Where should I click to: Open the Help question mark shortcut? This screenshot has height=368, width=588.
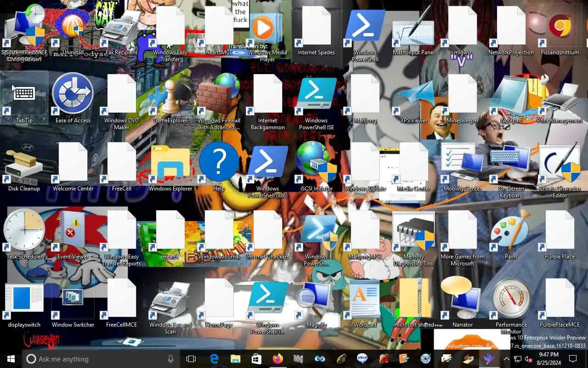point(219,167)
